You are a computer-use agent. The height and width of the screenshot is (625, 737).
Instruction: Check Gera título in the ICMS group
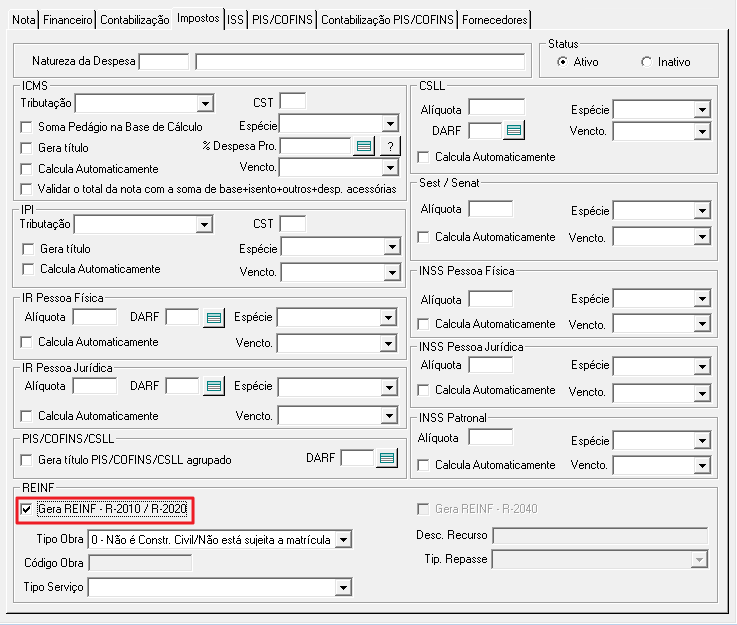coord(26,148)
